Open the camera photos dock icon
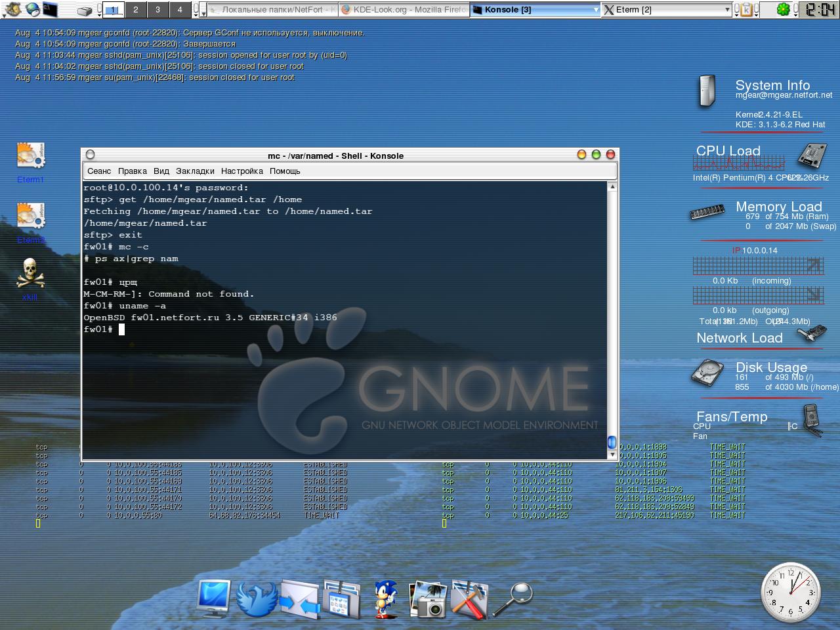The image size is (840, 630). [x=427, y=598]
